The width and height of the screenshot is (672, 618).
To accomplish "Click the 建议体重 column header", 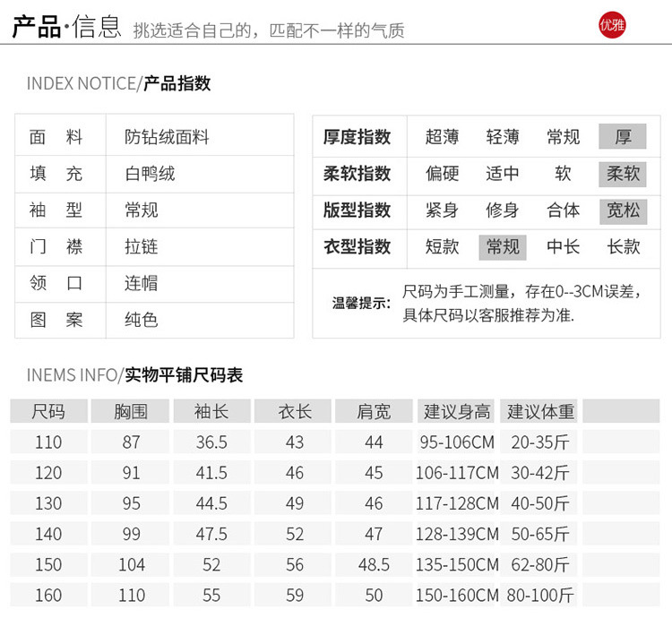I will click(540, 412).
